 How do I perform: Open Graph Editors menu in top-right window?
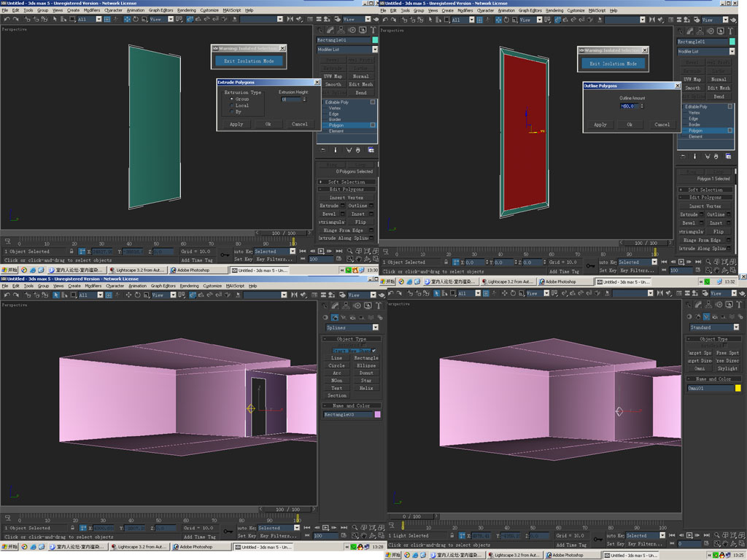click(530, 10)
